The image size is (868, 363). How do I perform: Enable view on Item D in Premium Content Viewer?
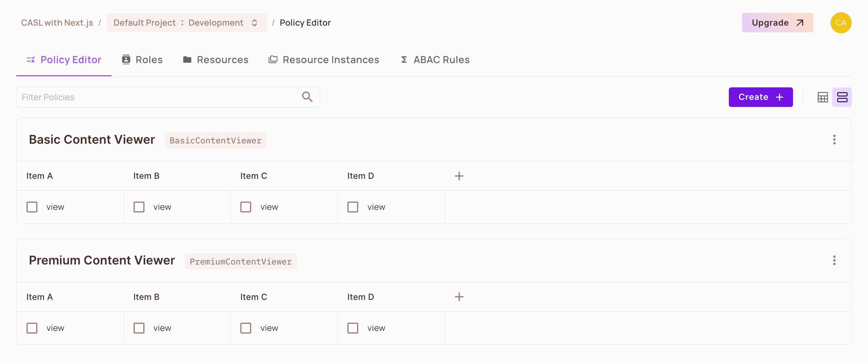point(353,328)
